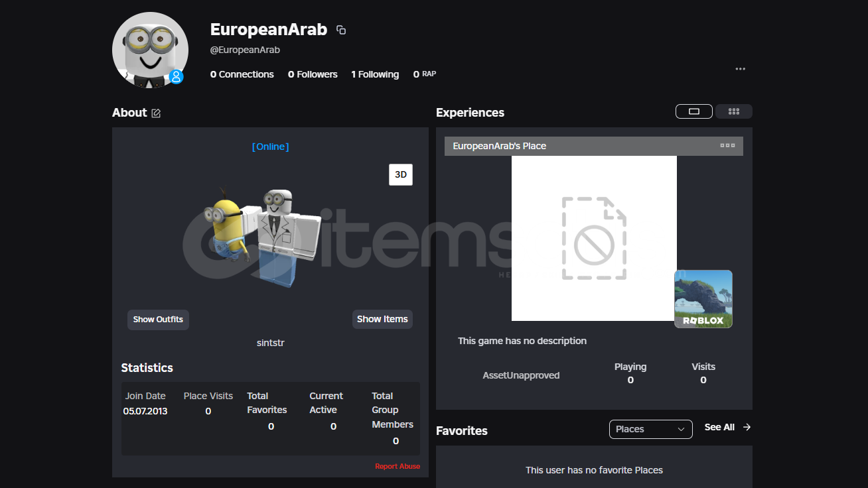Click the EuropeanArab display name heading
This screenshot has height=488, width=868.
269,30
